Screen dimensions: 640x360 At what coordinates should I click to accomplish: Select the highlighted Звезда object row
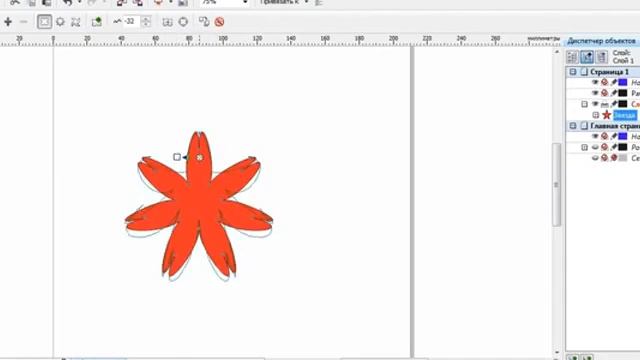point(625,115)
